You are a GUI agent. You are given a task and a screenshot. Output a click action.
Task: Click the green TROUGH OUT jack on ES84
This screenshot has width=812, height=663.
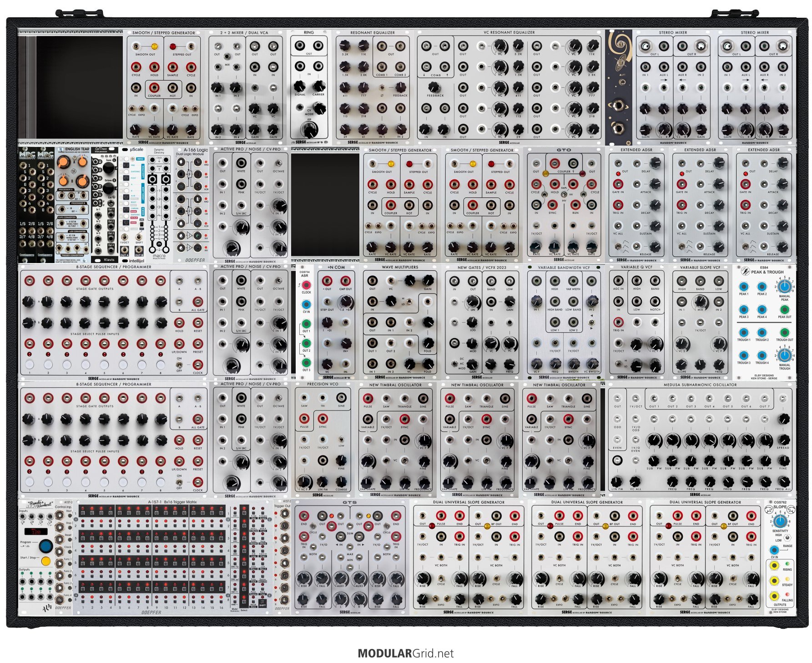tap(784, 333)
